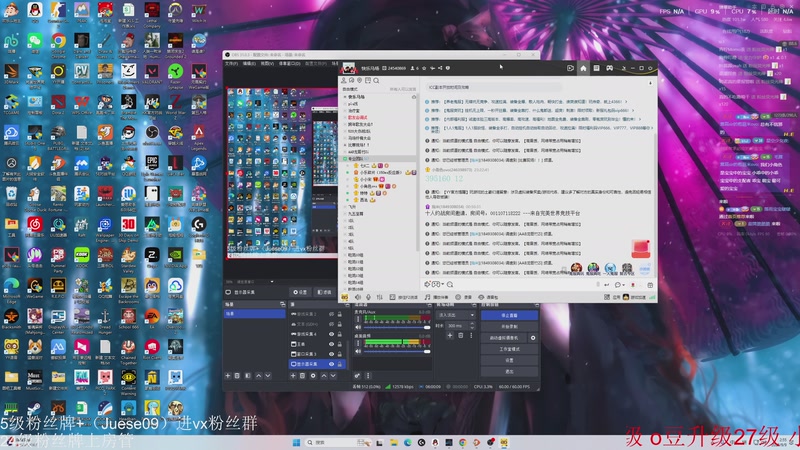Open the YY audio mixer sliders icon

click(379, 296)
